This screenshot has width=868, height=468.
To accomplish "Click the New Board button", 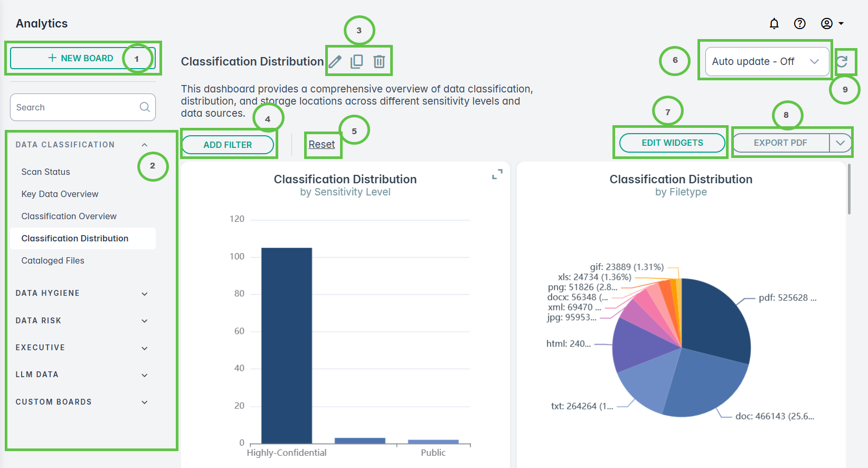I will [x=81, y=58].
